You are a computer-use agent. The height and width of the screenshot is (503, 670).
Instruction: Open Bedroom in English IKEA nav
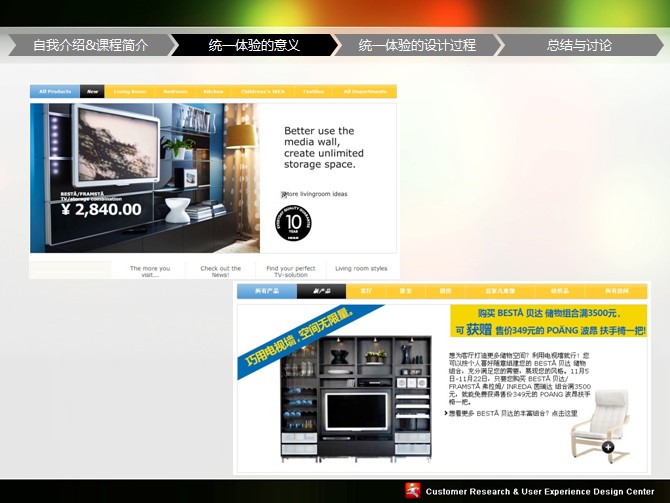pos(175,91)
